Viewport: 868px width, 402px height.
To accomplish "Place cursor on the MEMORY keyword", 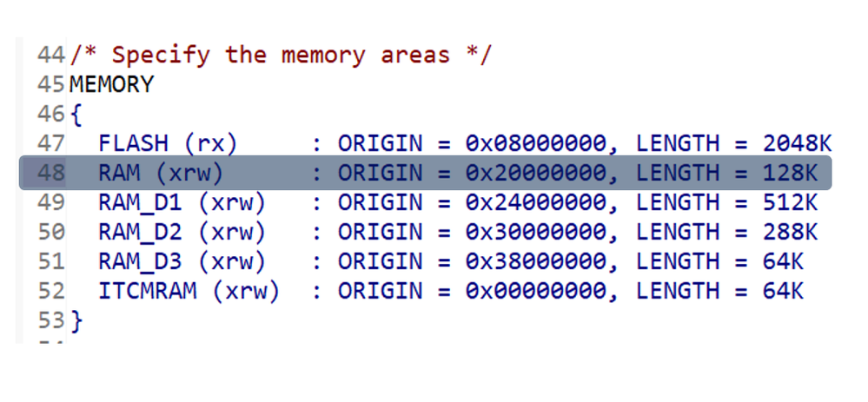I will coord(111,84).
